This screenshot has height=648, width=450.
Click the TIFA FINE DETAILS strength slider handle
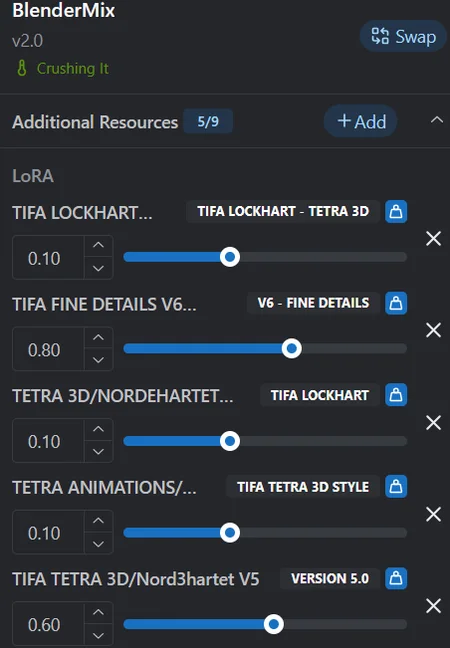click(x=292, y=348)
